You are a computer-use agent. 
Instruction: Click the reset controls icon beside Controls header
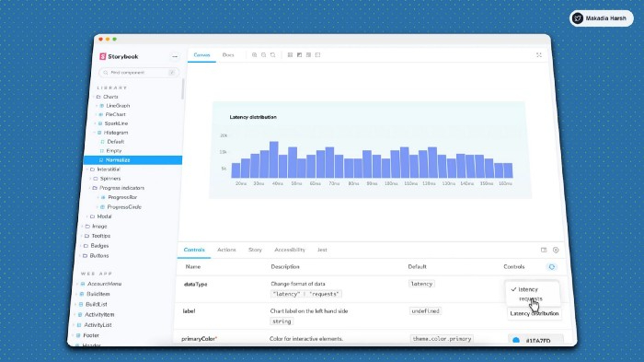point(552,267)
